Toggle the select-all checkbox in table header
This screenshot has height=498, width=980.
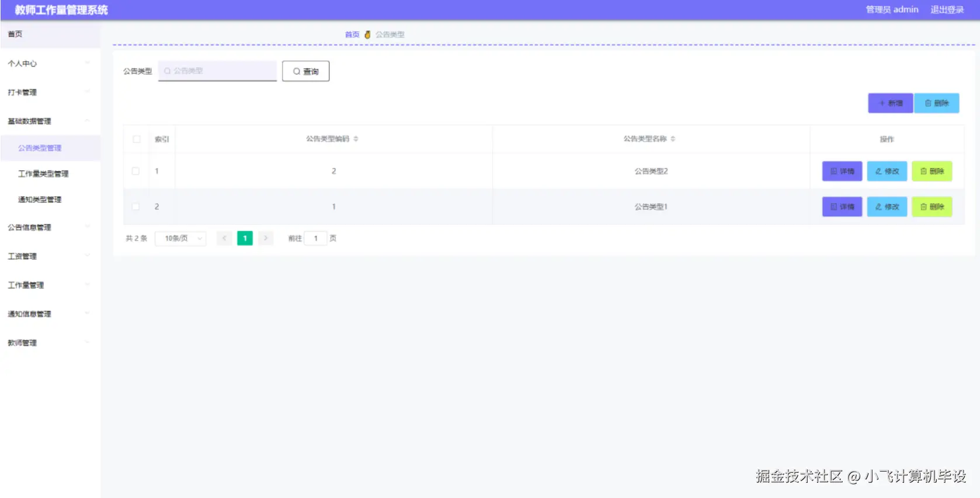click(x=137, y=139)
